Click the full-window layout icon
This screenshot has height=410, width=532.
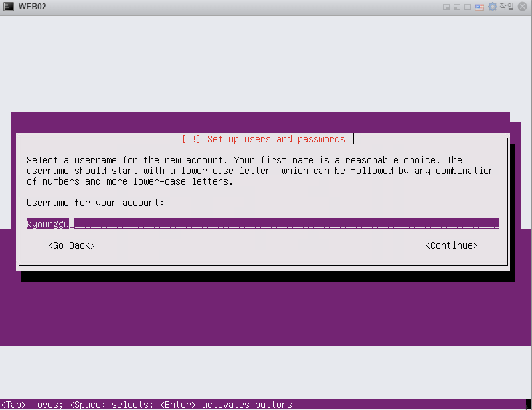[468, 7]
